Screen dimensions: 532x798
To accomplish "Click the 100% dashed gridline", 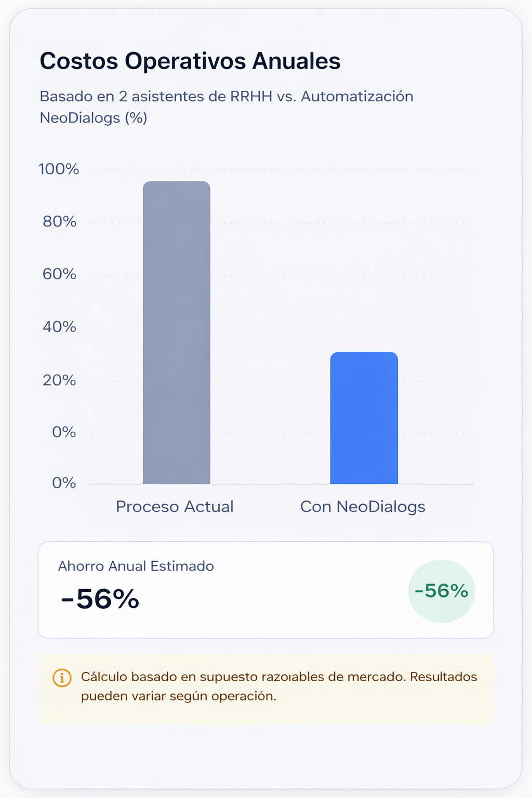I will tap(281, 170).
